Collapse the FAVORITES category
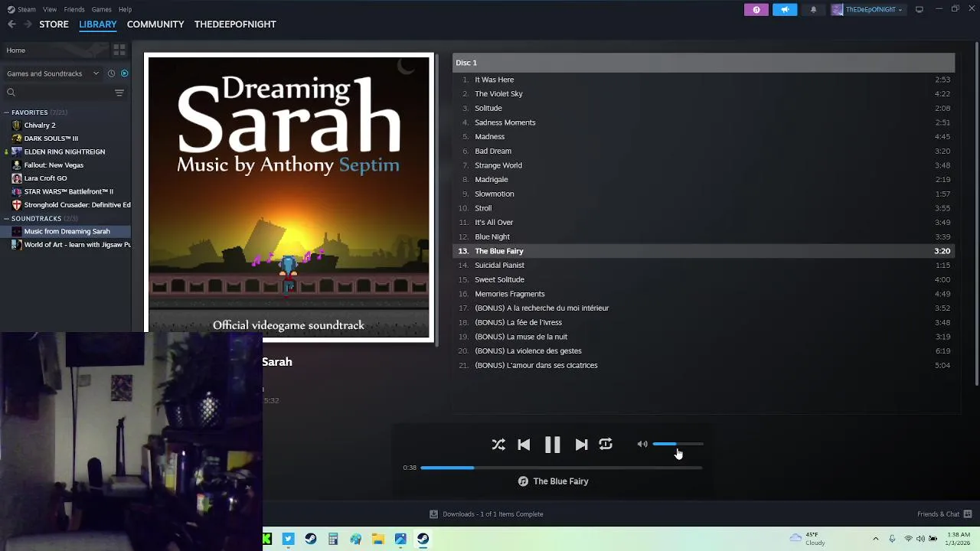The image size is (980, 551). [x=7, y=112]
